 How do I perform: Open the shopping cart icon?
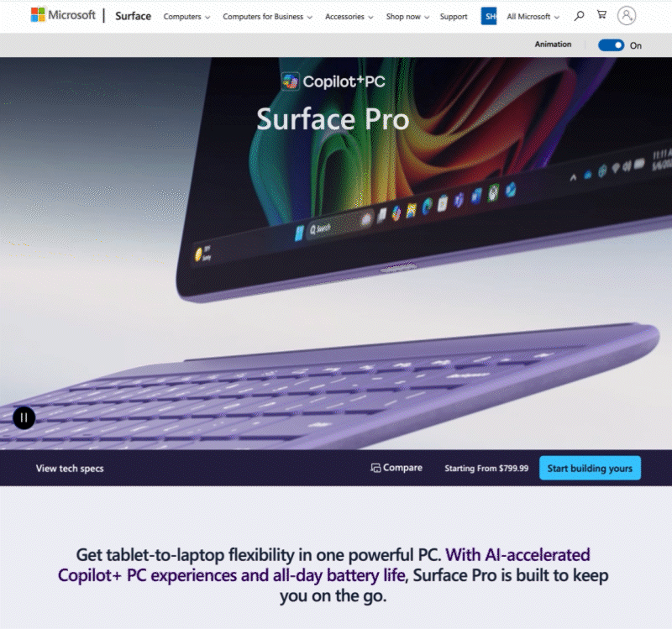pos(601,15)
